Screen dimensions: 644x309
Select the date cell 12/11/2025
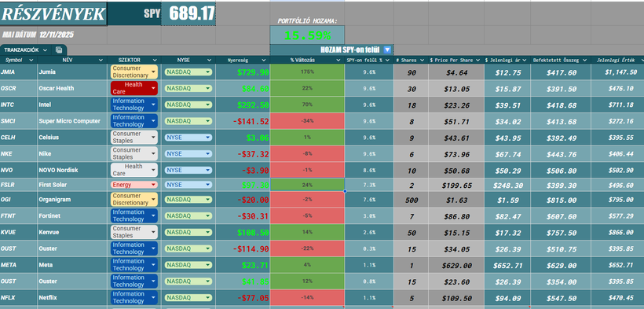pos(57,35)
